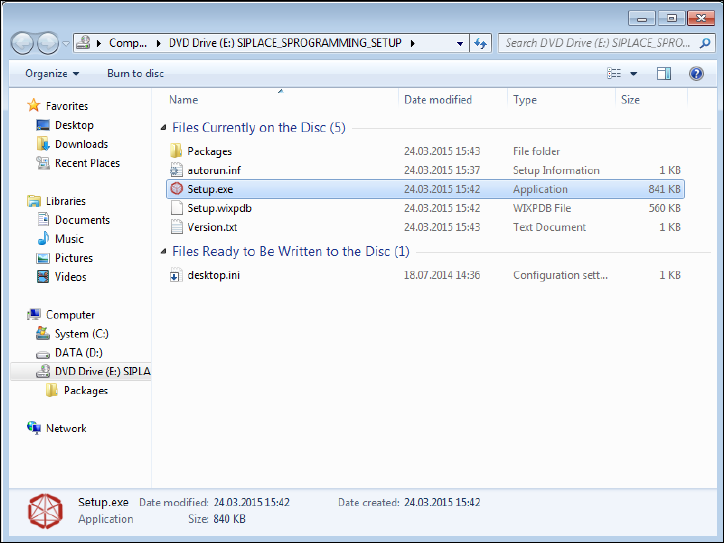Open System (C:) drive
Screen dimensions: 724x543
coord(81,333)
